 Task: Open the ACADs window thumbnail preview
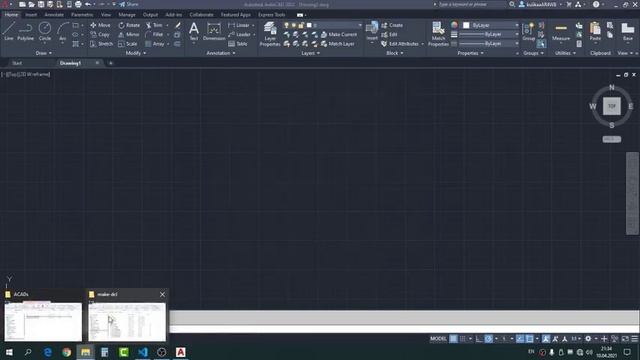pos(43,322)
